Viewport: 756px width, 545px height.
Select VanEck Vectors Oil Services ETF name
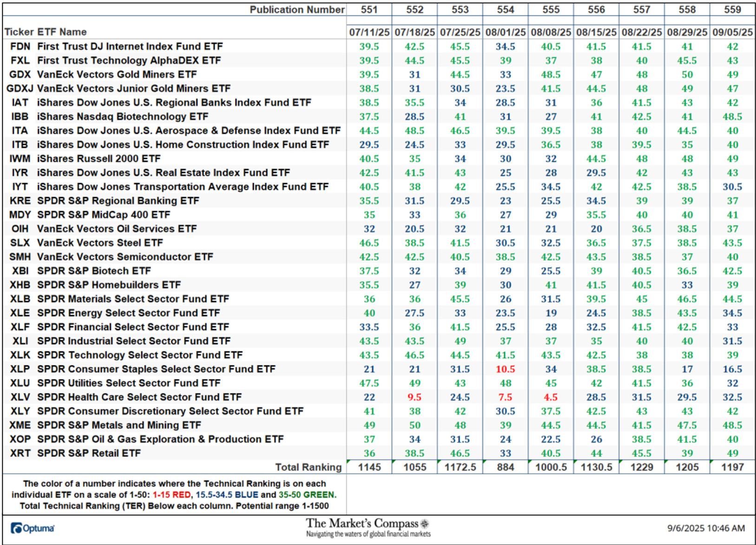[117, 229]
